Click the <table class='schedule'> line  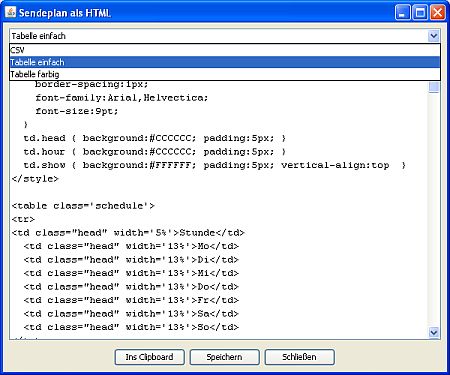83,206
